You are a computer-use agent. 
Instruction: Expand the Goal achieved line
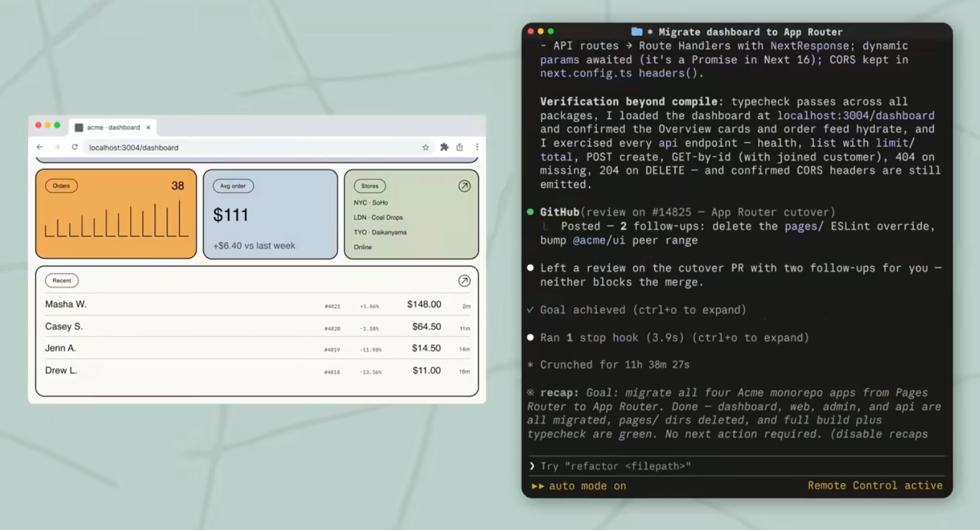(643, 310)
